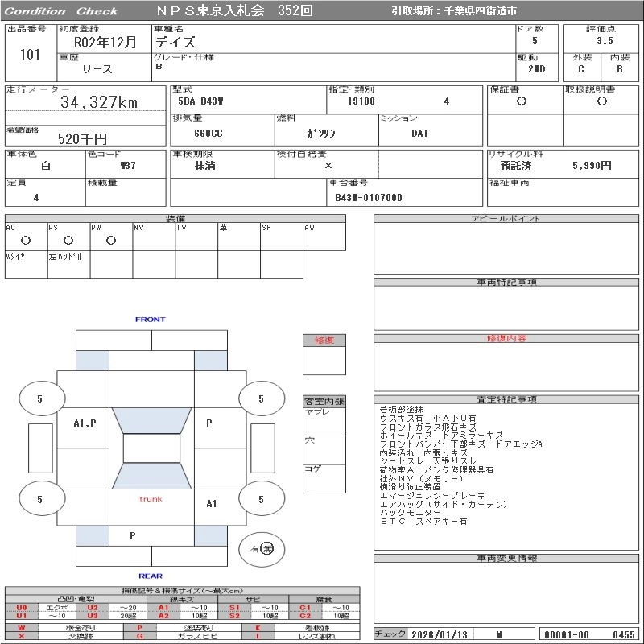Click the P mark on rear bumper

(133, 535)
